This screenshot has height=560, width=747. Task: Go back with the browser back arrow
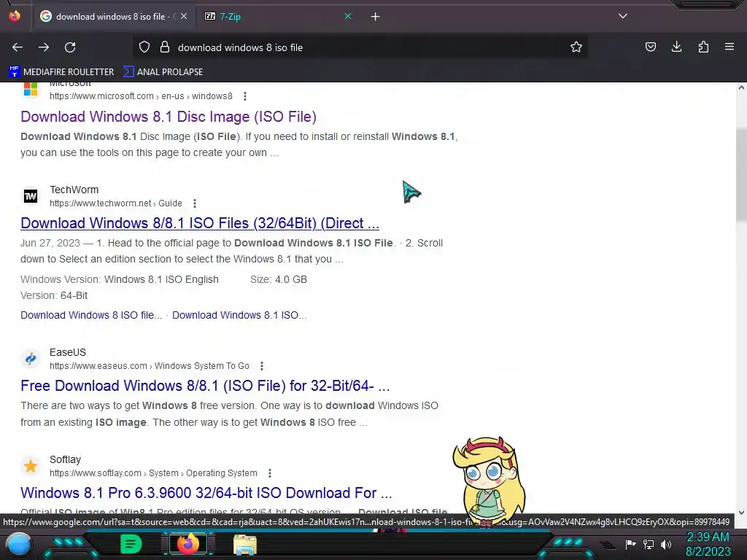[x=18, y=47]
